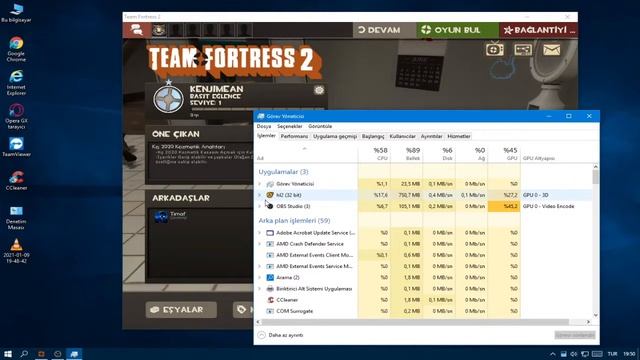The image size is (640, 360).
Task: Open the chat bubbles icon in Team Fortress 2
Action: [x=136, y=30]
